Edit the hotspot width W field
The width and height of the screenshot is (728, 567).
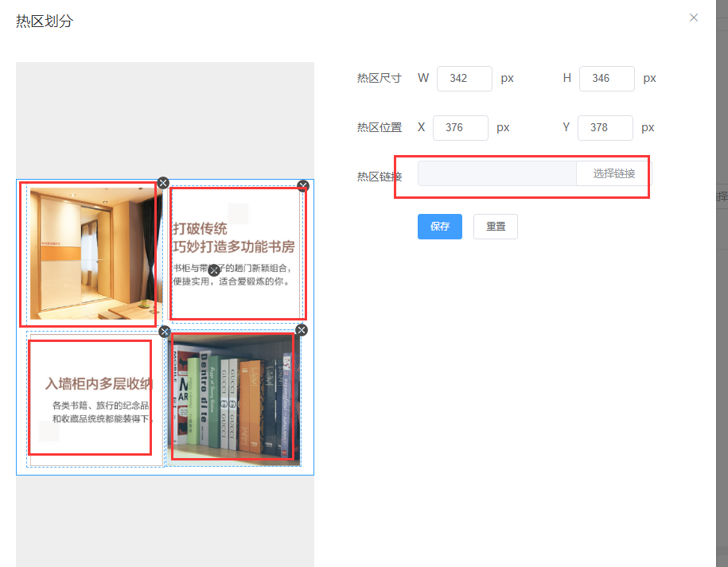465,79
